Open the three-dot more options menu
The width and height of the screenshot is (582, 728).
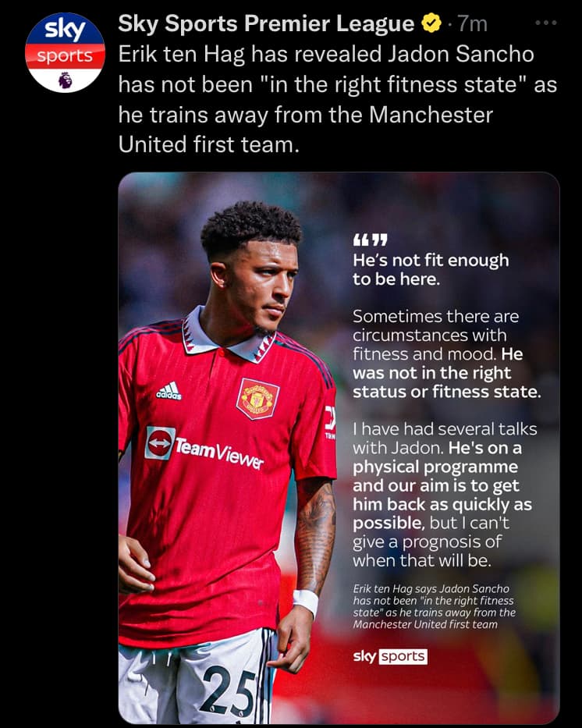pyautogui.click(x=546, y=23)
